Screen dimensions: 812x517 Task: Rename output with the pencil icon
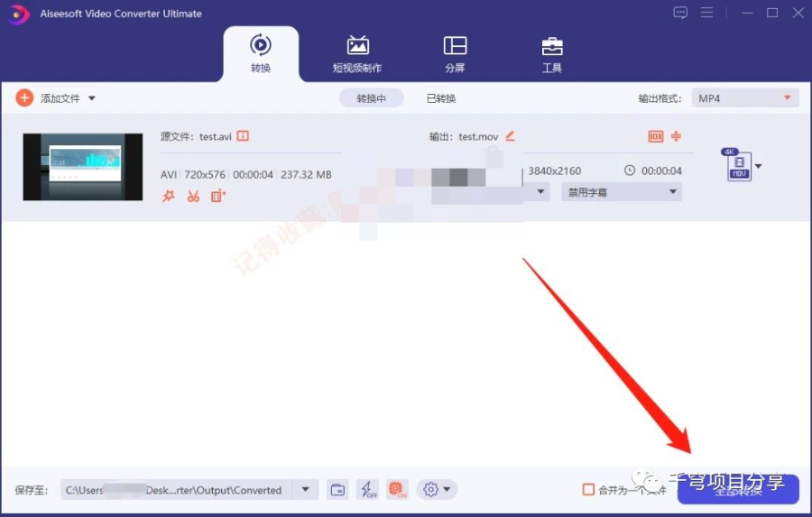[510, 136]
